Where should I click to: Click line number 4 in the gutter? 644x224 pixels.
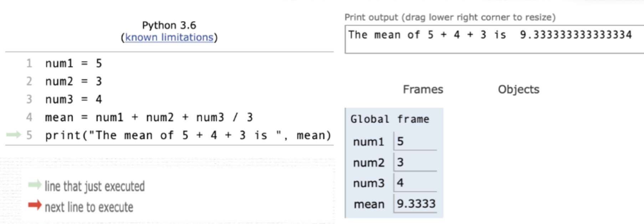(29, 117)
